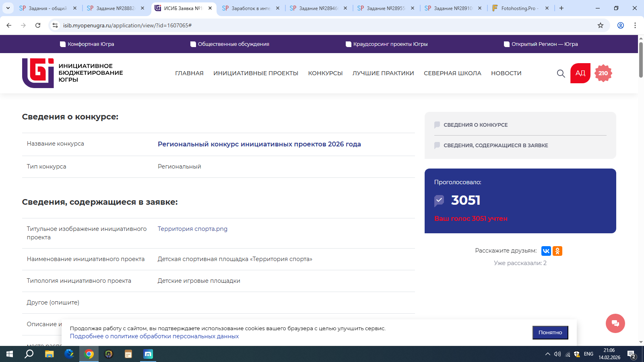Screen dimensions: 644x362
Task: View site information icon in address bar
Action: 55,25
